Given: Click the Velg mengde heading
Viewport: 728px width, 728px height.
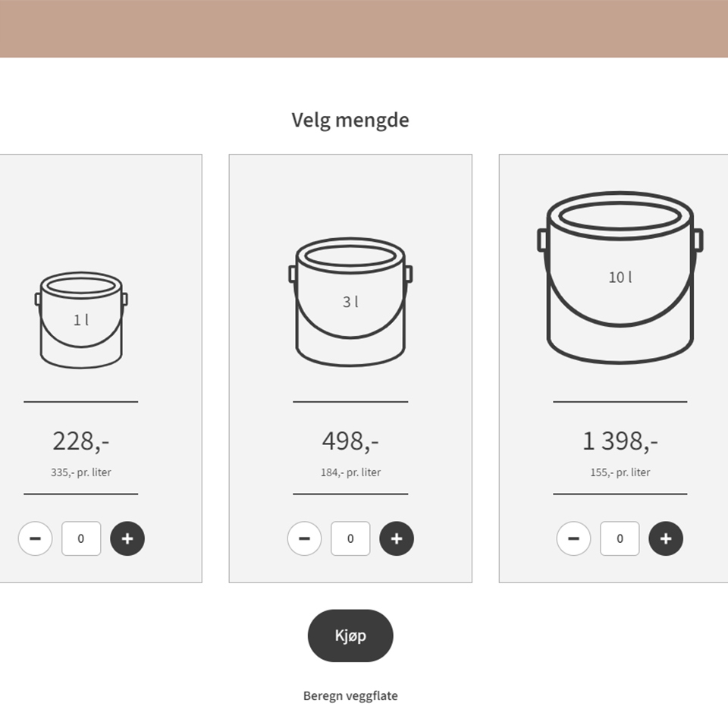Looking at the screenshot, I should pos(350,120).
